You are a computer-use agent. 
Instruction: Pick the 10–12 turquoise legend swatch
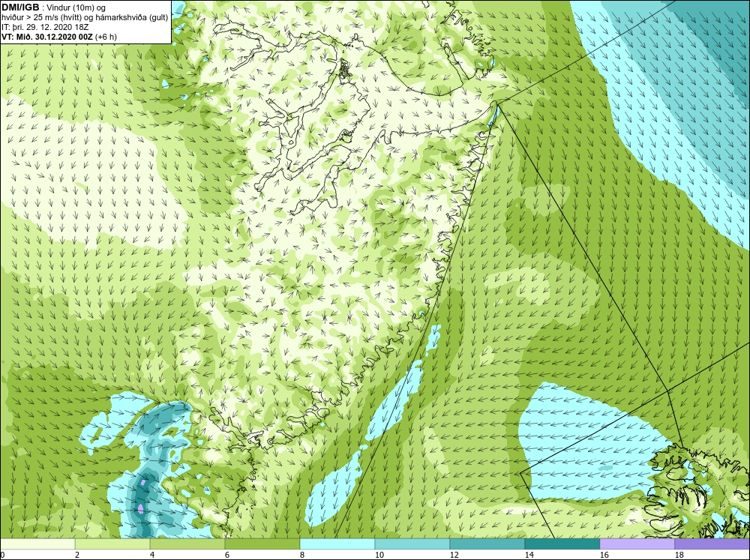[x=412, y=544]
